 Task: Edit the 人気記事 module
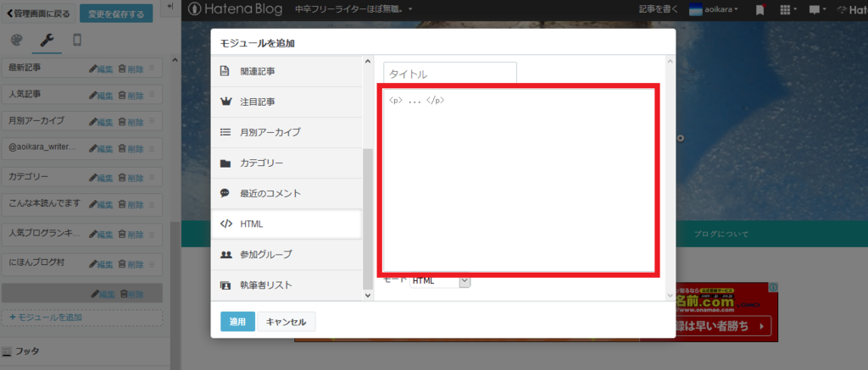point(101,95)
